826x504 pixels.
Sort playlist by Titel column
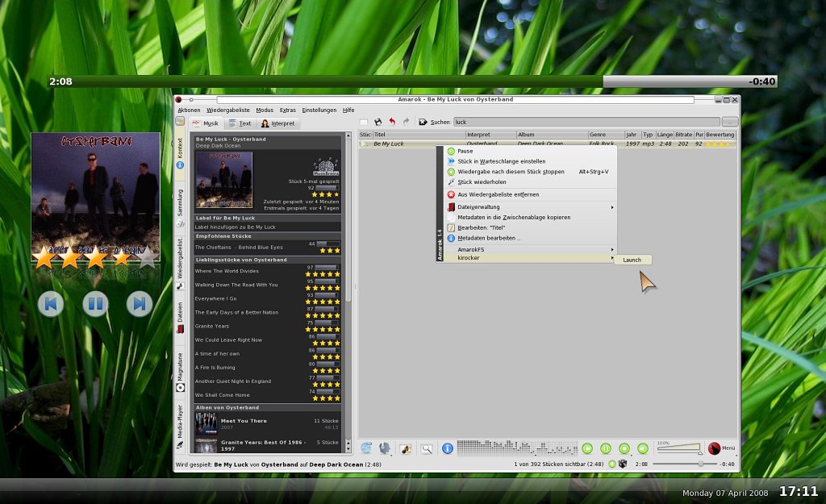click(419, 135)
